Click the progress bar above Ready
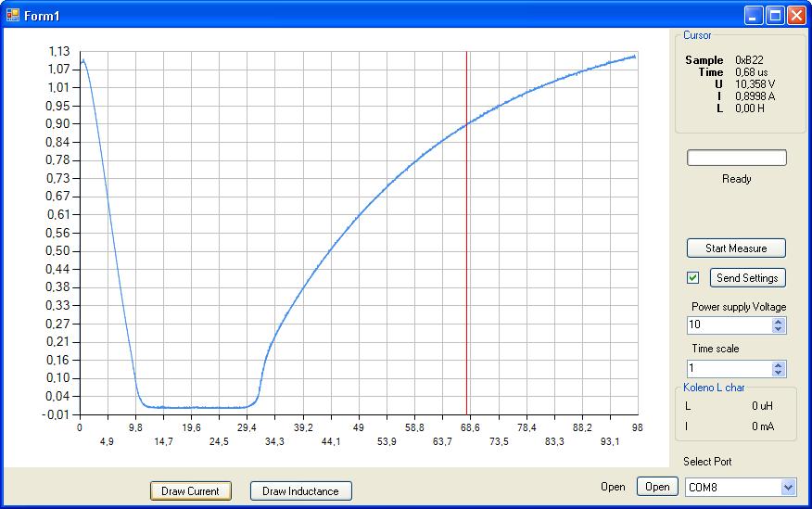This screenshot has width=812, height=509. [x=736, y=158]
